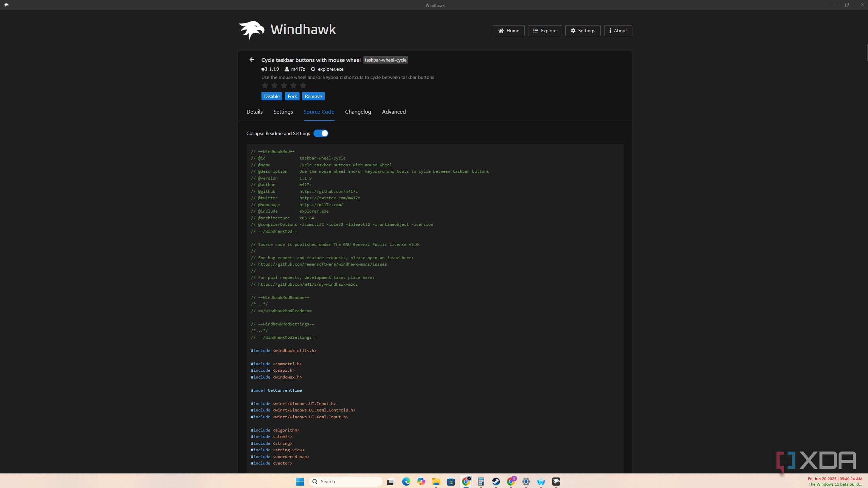Fork this mod

(292, 96)
